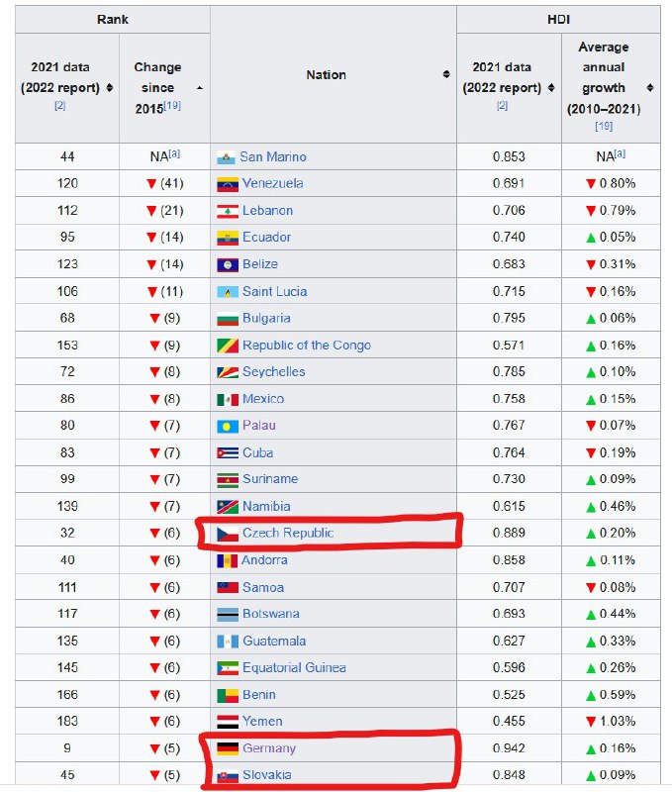This screenshot has width=672, height=792.
Task: Open the Yemen article link
Action: (262, 722)
